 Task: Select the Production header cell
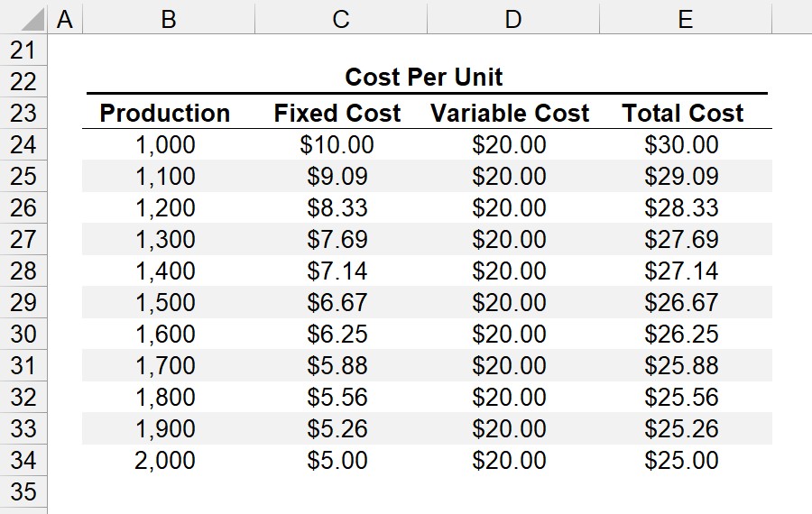(165, 113)
